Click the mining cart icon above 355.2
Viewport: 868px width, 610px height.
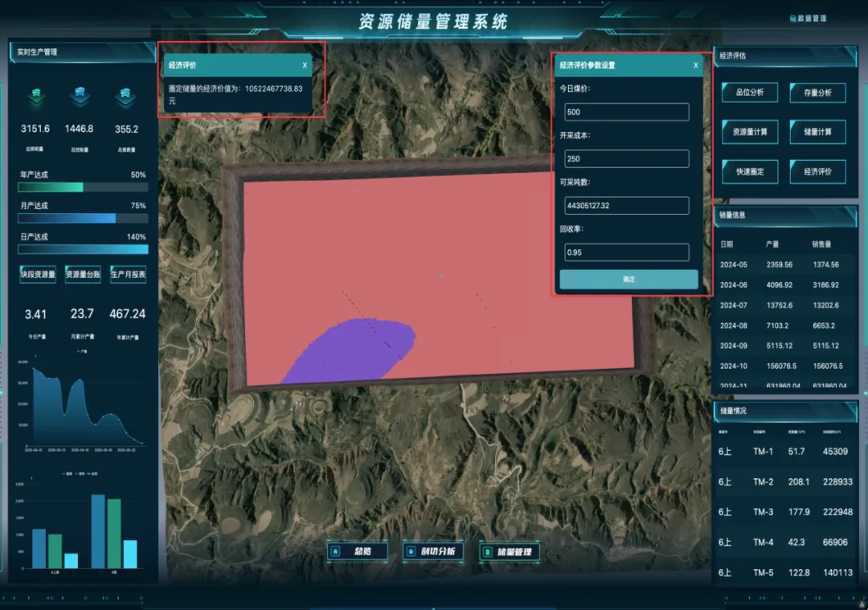pos(126,95)
